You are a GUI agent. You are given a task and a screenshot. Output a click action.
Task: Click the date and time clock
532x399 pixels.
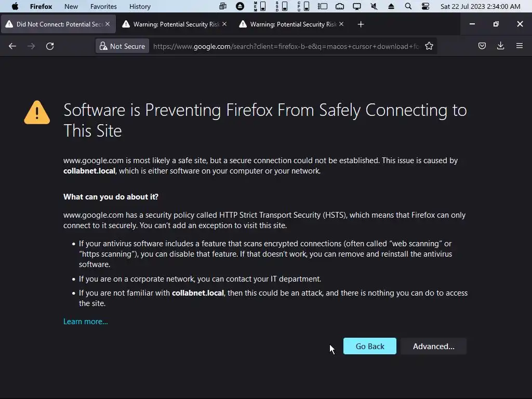(x=480, y=6)
